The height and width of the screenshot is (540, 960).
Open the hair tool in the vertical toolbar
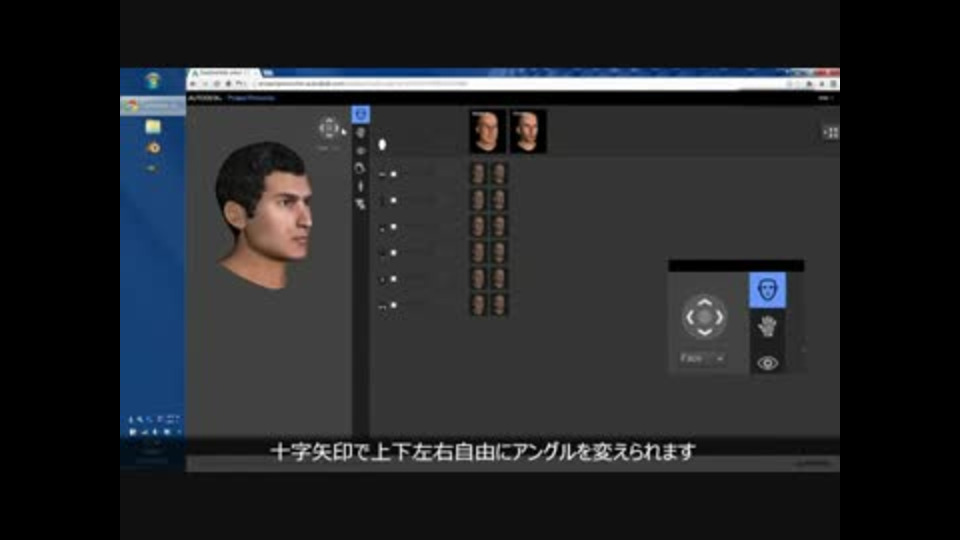pyautogui.click(x=361, y=168)
